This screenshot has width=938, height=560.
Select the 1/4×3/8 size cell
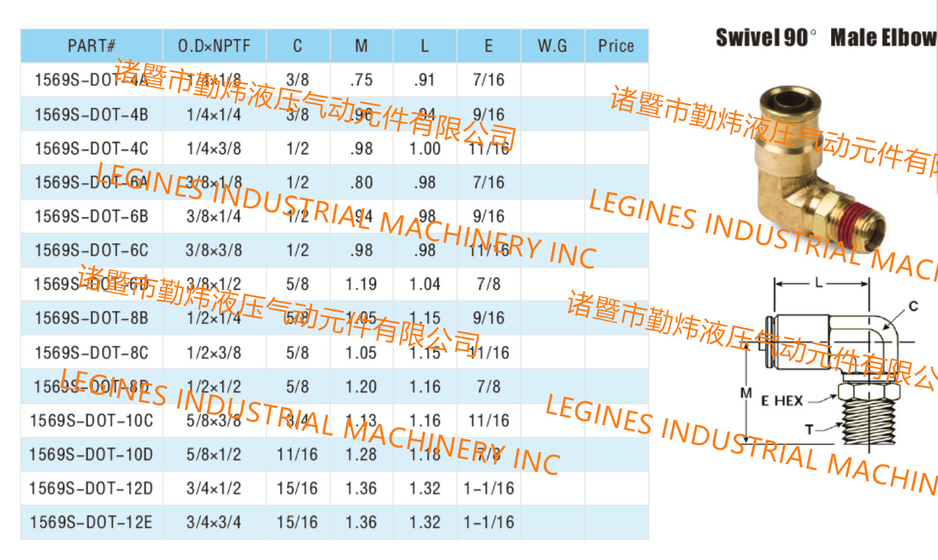point(214,148)
